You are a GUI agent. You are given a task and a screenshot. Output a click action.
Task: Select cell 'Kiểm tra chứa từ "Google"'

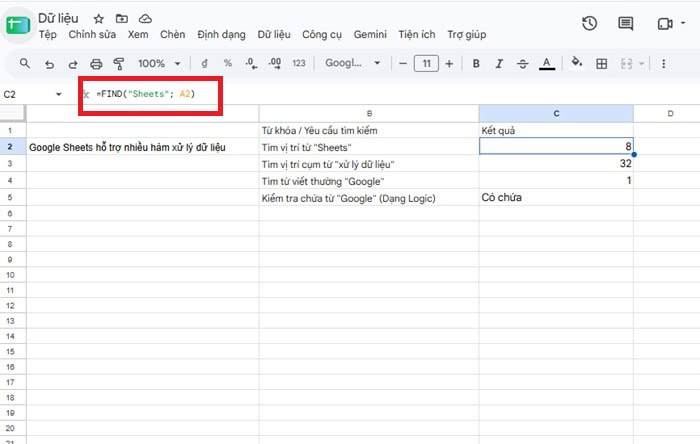click(369, 198)
